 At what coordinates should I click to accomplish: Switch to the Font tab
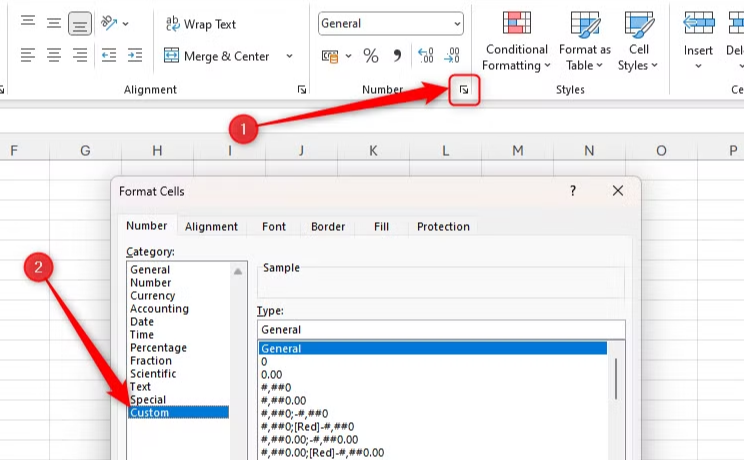click(274, 226)
